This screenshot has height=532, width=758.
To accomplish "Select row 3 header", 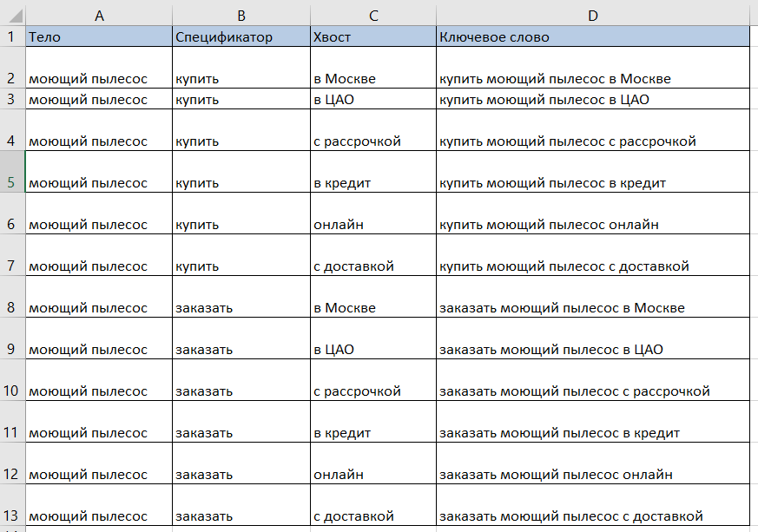I will click(12, 99).
